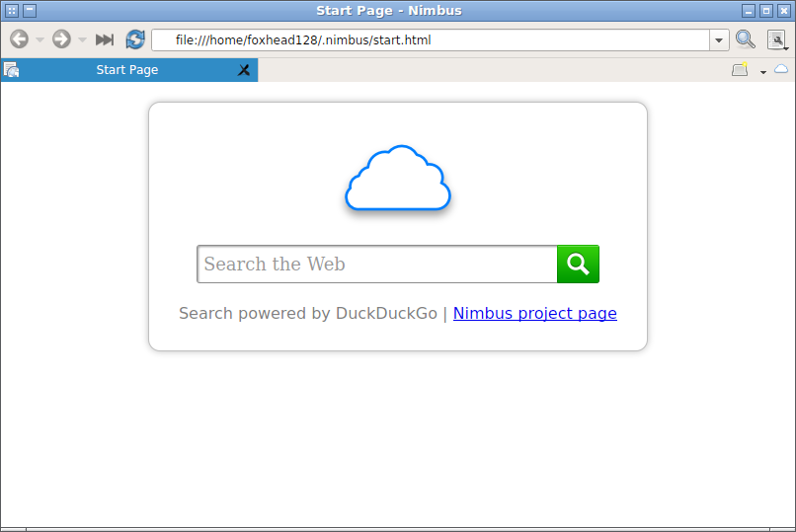Click the Start Page tab favicon

[x=11, y=70]
